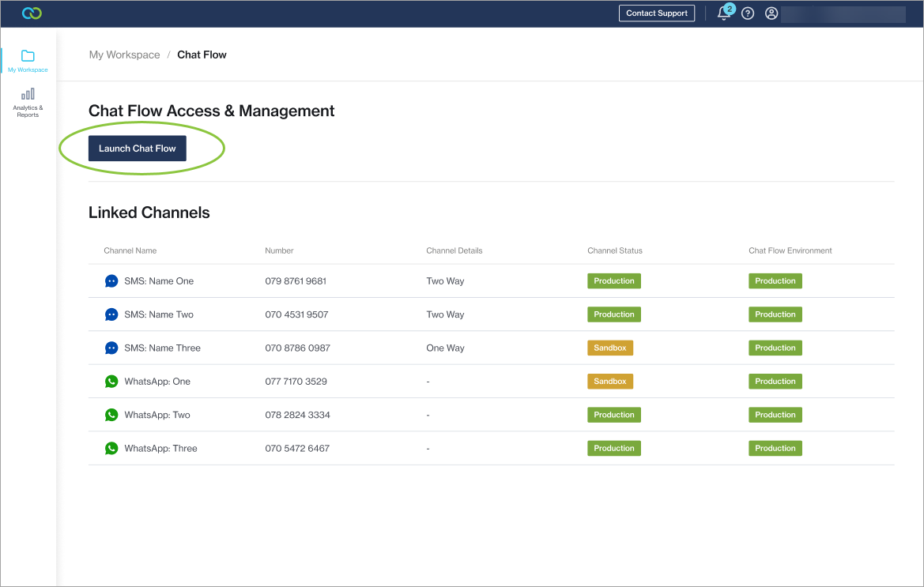Click the Linked Channels heading
The width and height of the screenshot is (924, 587).
tap(149, 213)
